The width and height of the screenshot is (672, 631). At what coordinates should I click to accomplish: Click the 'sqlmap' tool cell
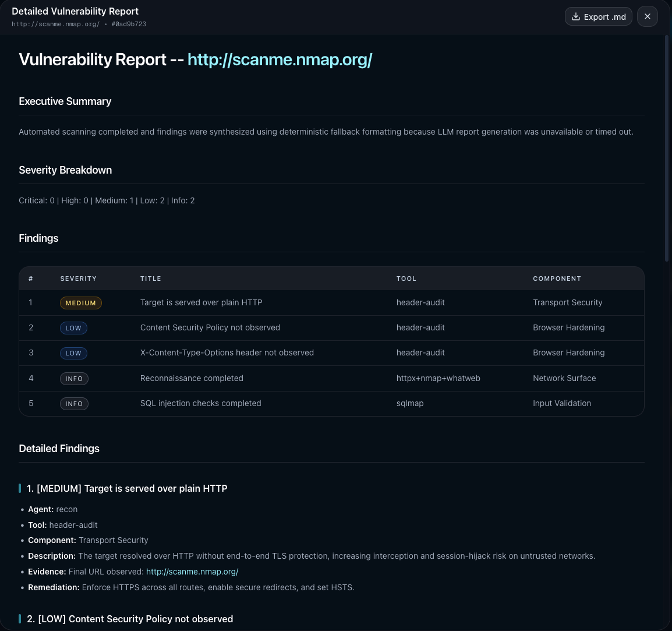(x=410, y=403)
